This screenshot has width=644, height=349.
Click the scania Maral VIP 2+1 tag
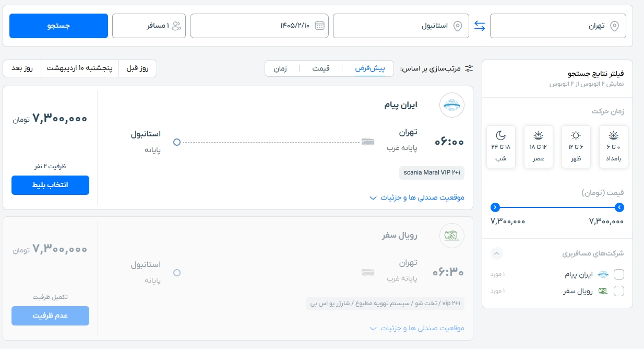click(x=432, y=172)
